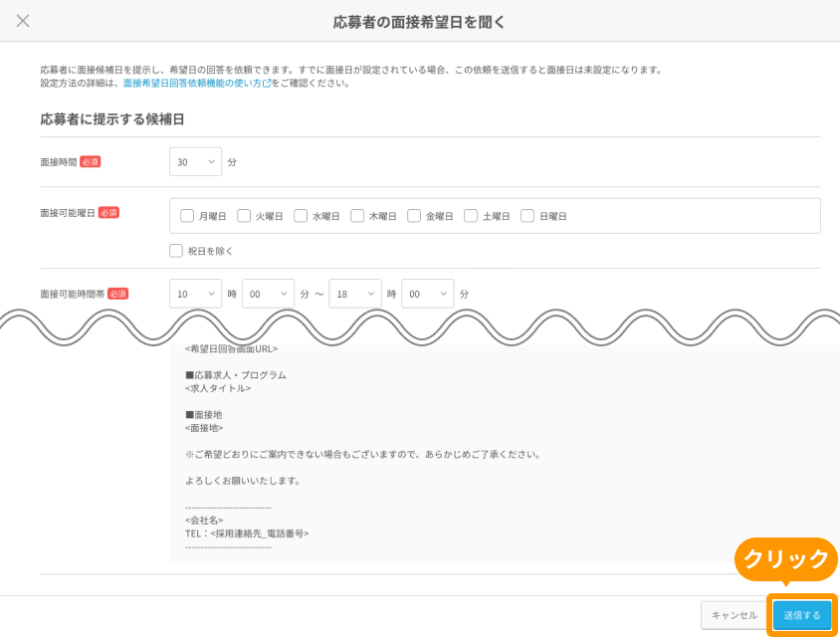Screen dimensions: 840x643
Task: Open the end minute dropdown after 18時
Action: click(x=428, y=294)
